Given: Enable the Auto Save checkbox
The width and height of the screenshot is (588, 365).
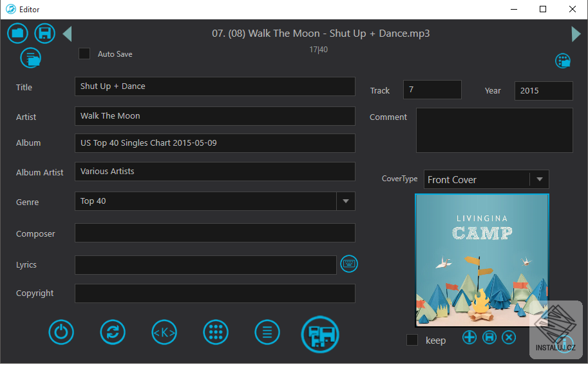Looking at the screenshot, I should (84, 54).
